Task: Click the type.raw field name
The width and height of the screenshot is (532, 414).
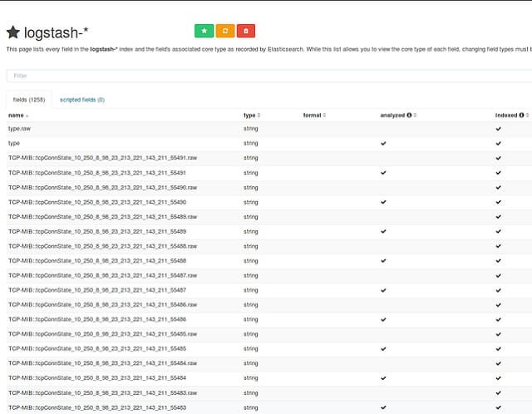Action: pos(19,129)
